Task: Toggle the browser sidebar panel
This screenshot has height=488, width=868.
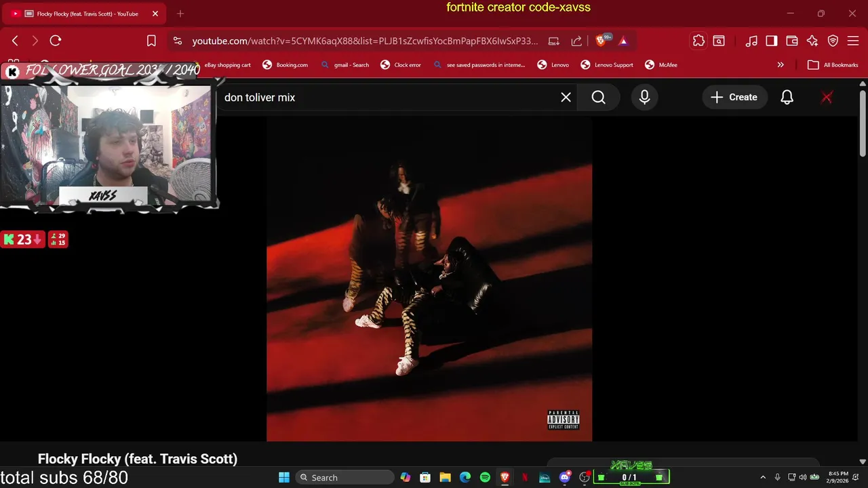Action: pos(772,41)
